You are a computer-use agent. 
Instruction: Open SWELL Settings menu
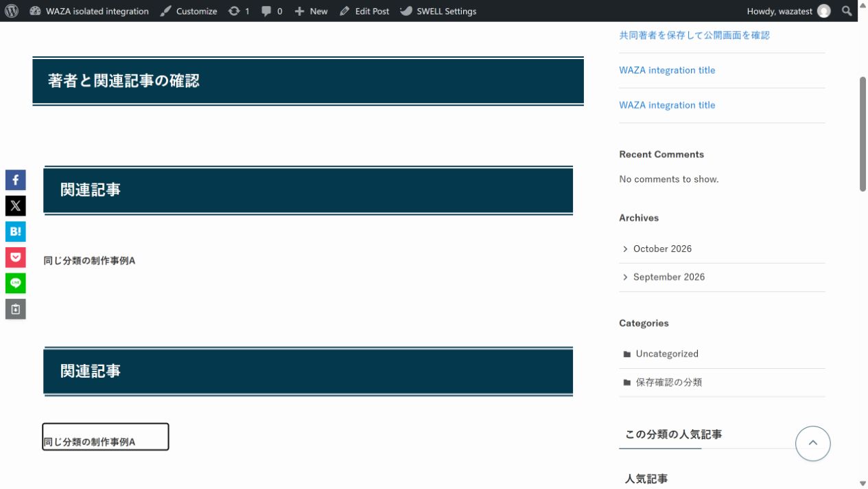[438, 11]
